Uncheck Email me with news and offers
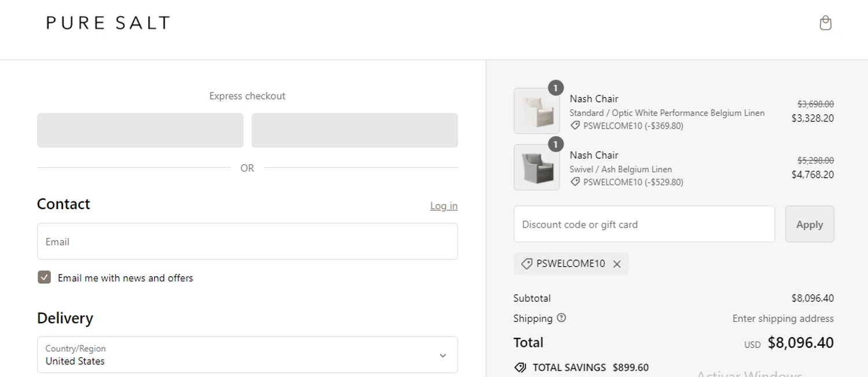This screenshot has height=377, width=868. [x=45, y=277]
